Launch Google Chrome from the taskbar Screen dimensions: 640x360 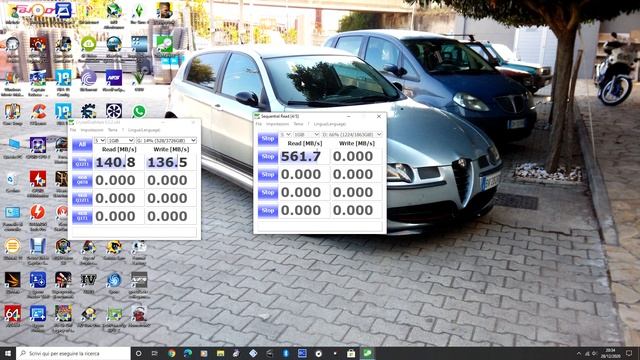point(171,353)
